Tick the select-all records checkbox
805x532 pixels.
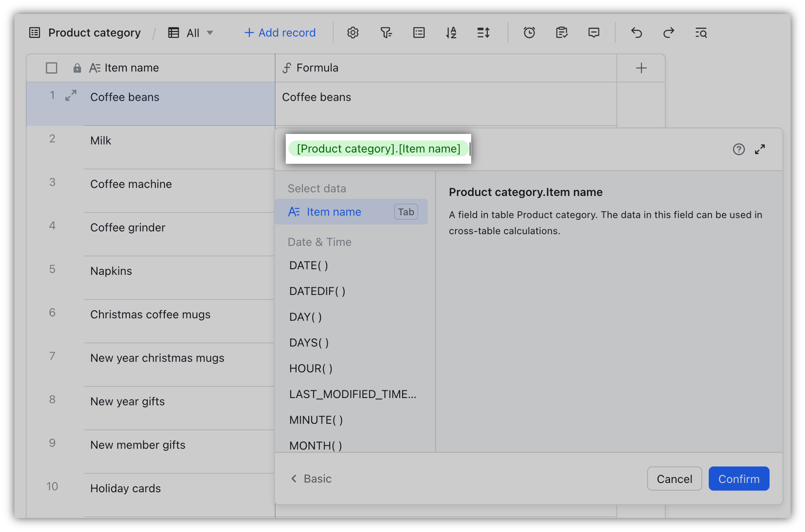tap(51, 68)
